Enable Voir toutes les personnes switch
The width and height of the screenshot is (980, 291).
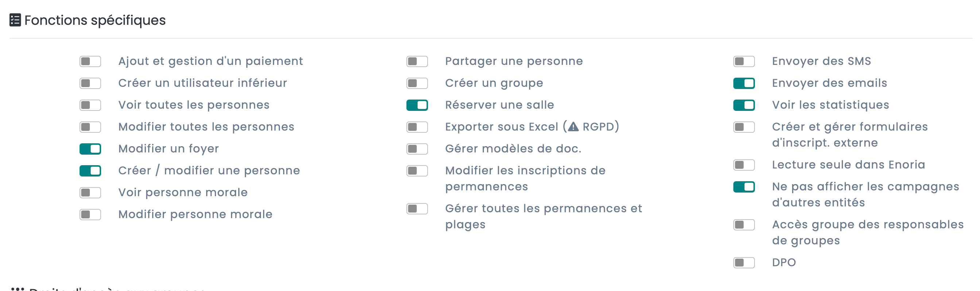pos(90,105)
